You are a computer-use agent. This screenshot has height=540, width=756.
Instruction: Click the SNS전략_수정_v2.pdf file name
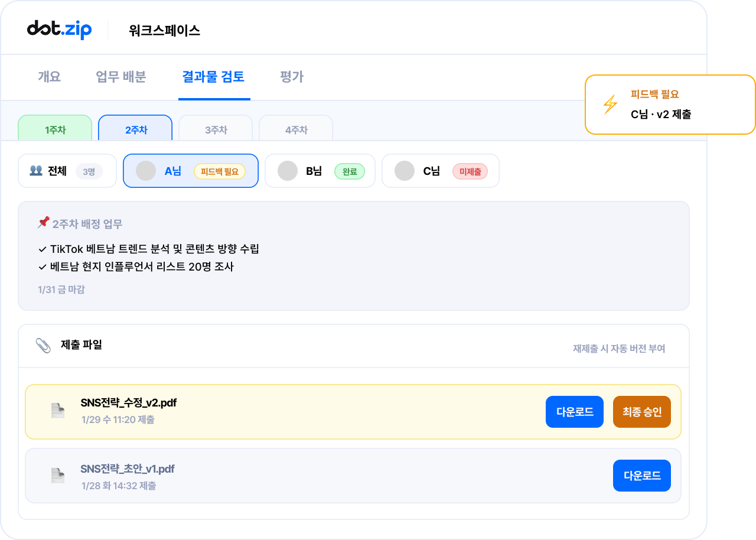pos(129,403)
